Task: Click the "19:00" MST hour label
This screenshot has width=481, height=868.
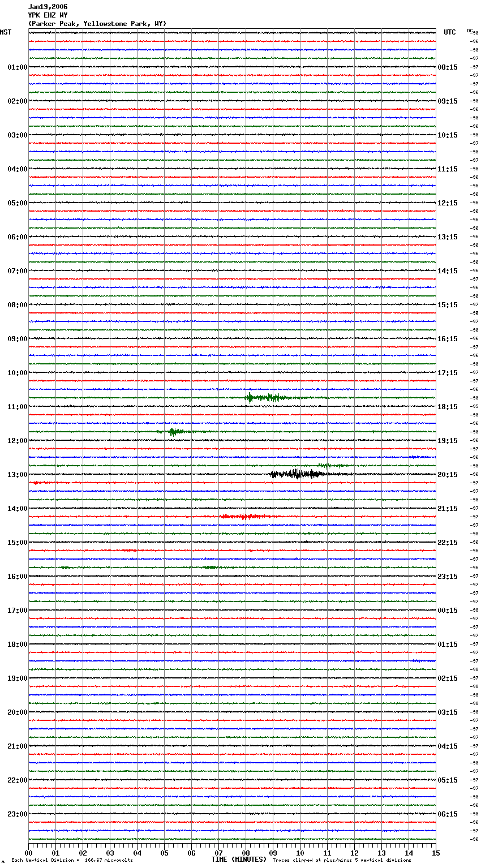Action: (17, 678)
